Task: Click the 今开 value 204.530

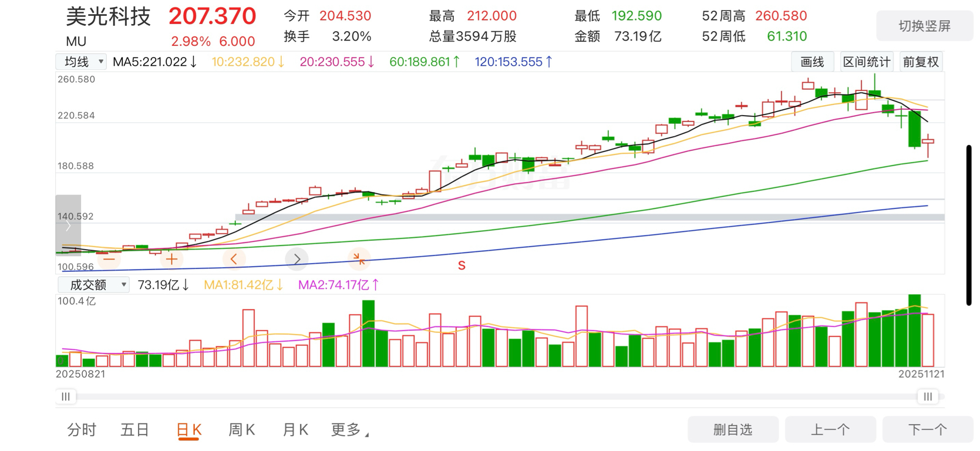Action: [x=345, y=16]
